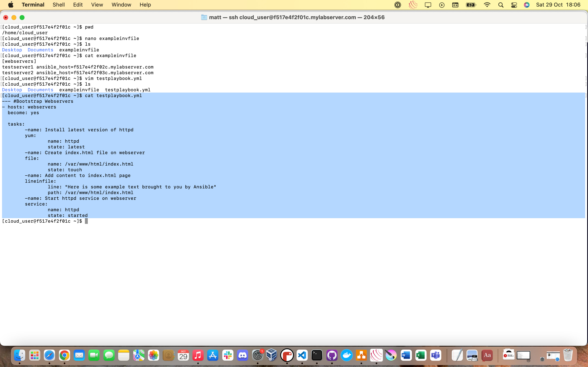Click the folder proxy icon in the title bar
The image size is (588, 367).
pyautogui.click(x=204, y=18)
